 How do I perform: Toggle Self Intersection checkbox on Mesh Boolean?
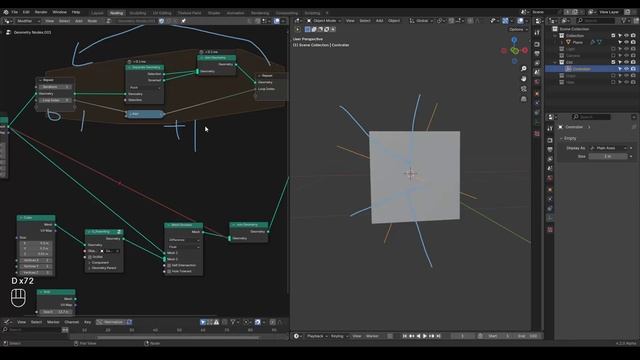click(x=169, y=265)
